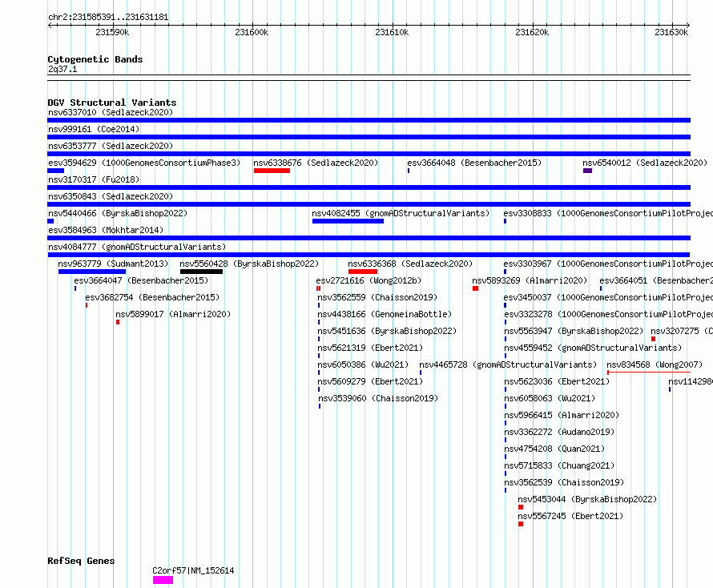This screenshot has height=588, width=713.
Task: Open nsv3170317 (Fu2018) label
Action: tap(94, 179)
